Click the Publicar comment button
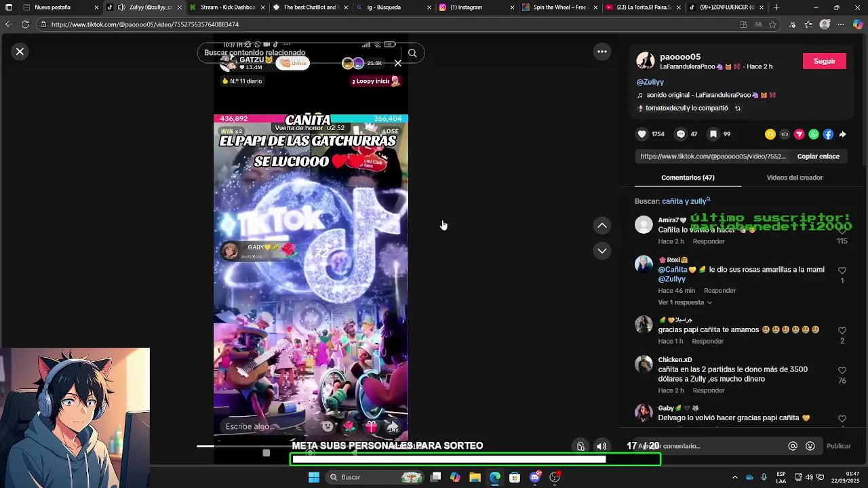 (838, 446)
